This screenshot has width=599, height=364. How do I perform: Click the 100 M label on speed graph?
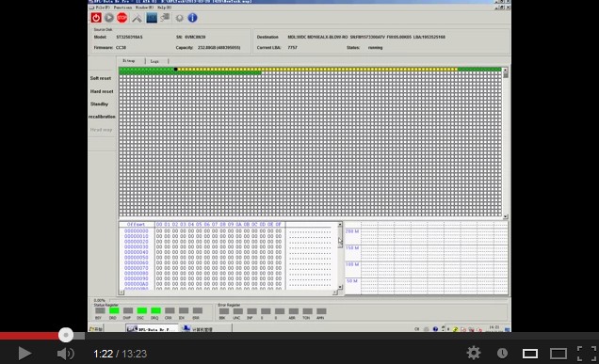[352, 264]
